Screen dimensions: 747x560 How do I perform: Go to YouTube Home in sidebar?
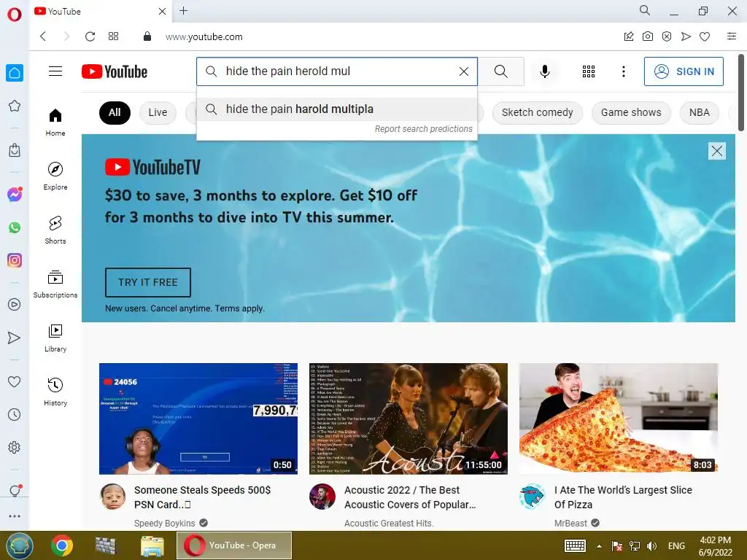pos(55,122)
